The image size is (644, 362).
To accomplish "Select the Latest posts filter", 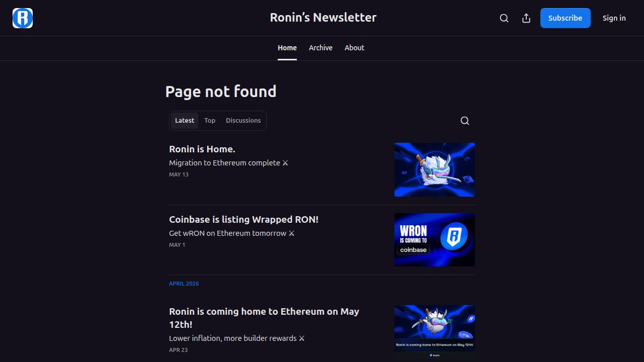I will pyautogui.click(x=185, y=121).
